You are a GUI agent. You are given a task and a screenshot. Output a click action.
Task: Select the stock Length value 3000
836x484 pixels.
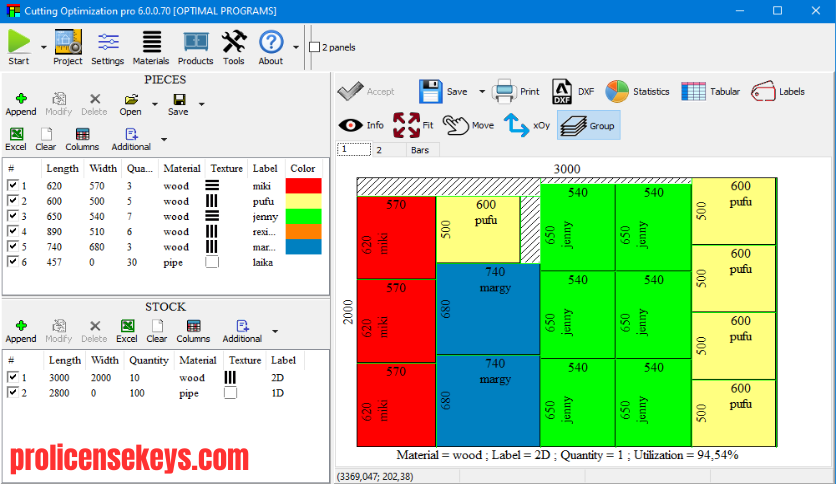coord(59,377)
